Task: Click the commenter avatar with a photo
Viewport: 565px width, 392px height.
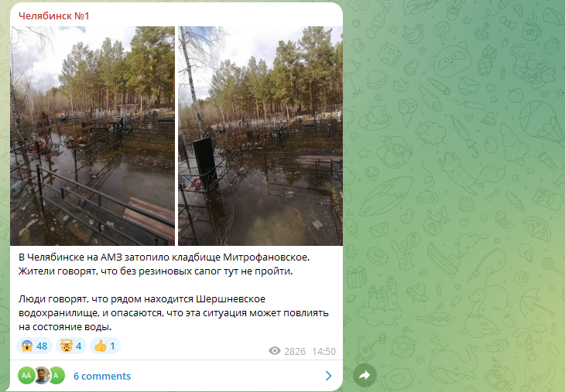Action: coord(42,376)
